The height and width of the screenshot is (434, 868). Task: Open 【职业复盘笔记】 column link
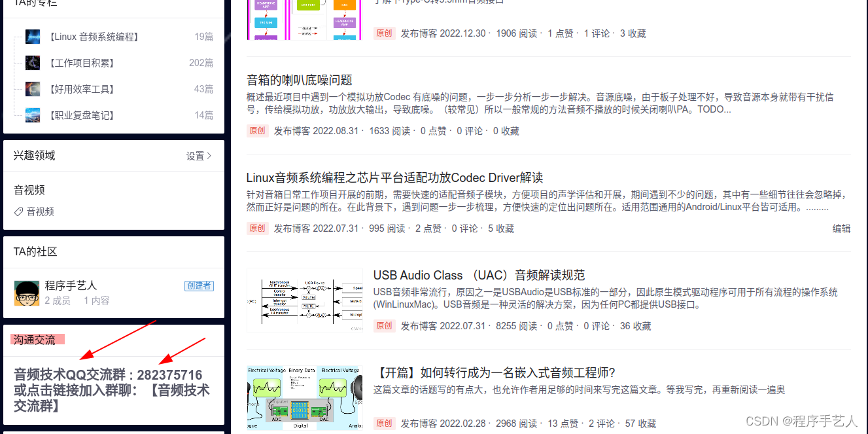coord(82,115)
